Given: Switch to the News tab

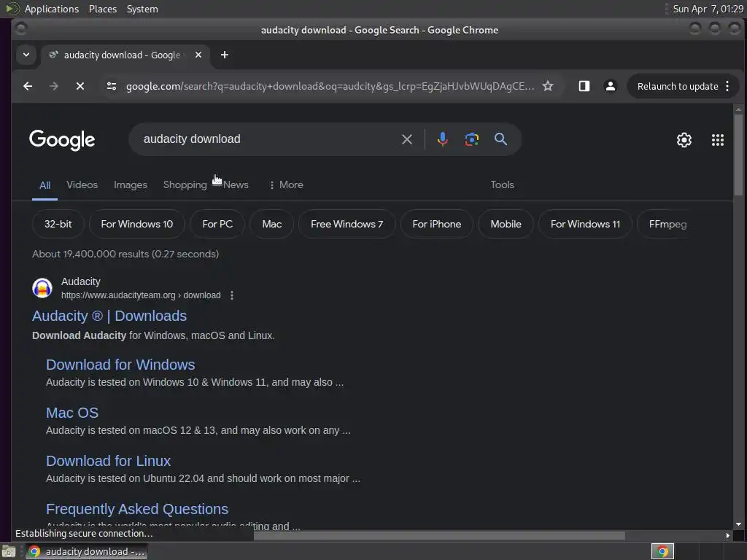Looking at the screenshot, I should tap(236, 184).
